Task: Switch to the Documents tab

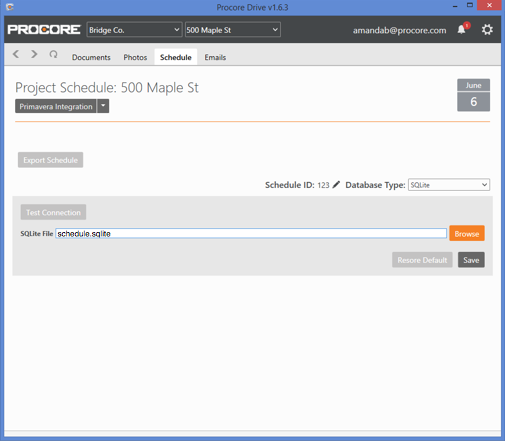Action: [x=91, y=57]
